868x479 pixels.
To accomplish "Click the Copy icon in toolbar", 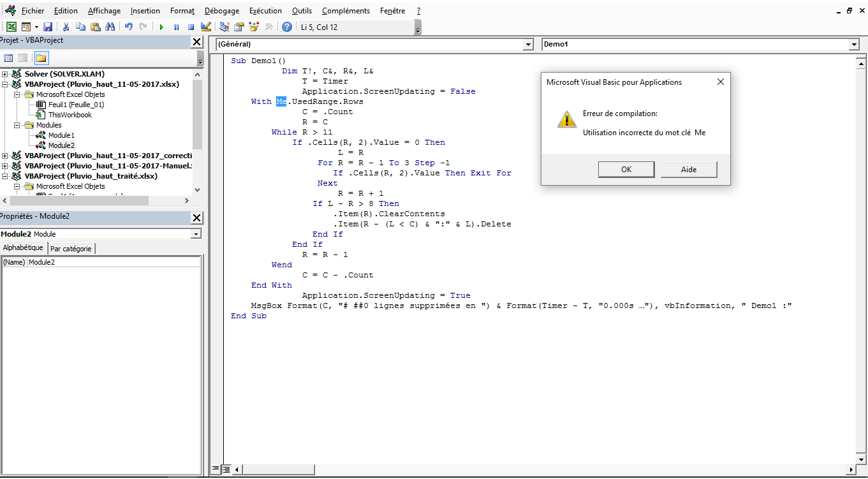I will (80, 27).
